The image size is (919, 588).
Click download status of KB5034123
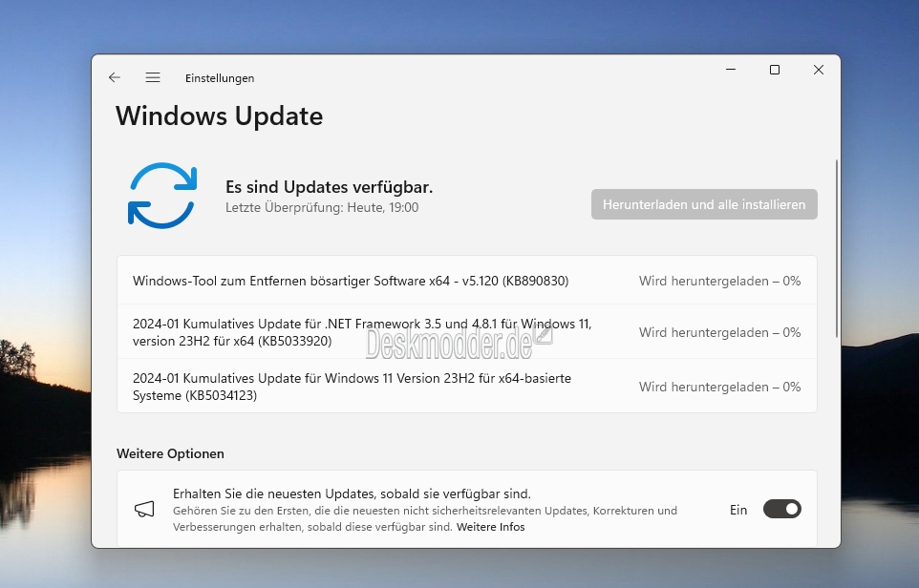coord(719,387)
